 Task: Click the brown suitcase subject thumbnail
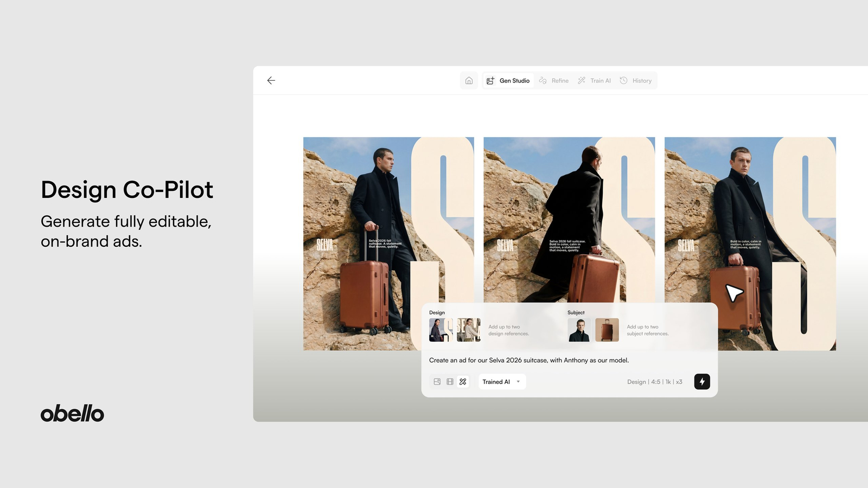click(x=607, y=330)
